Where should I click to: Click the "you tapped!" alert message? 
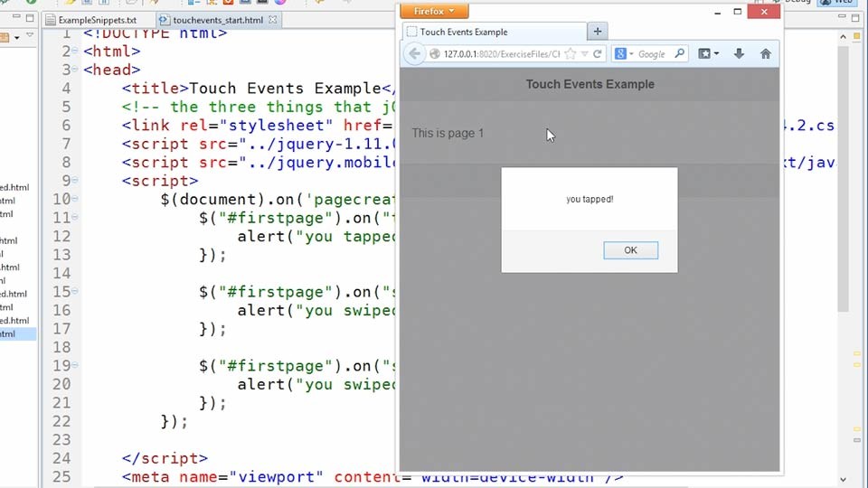point(590,199)
